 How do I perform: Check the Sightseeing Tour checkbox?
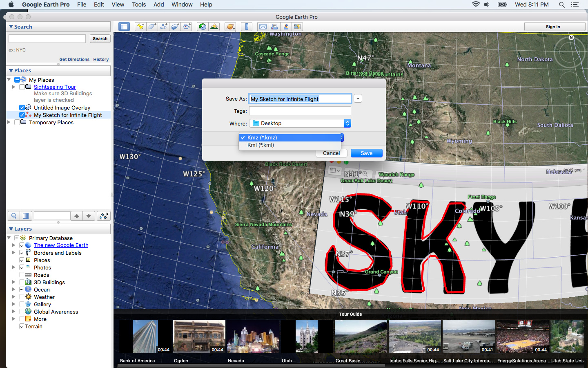click(22, 87)
